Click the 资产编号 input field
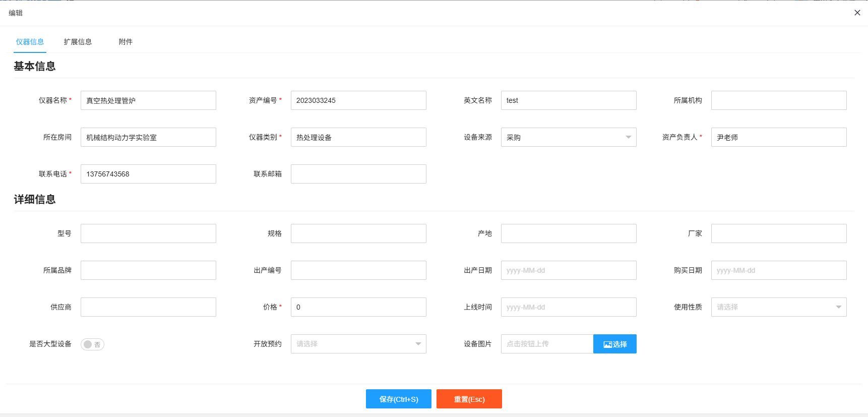The height and width of the screenshot is (417, 868). point(358,100)
